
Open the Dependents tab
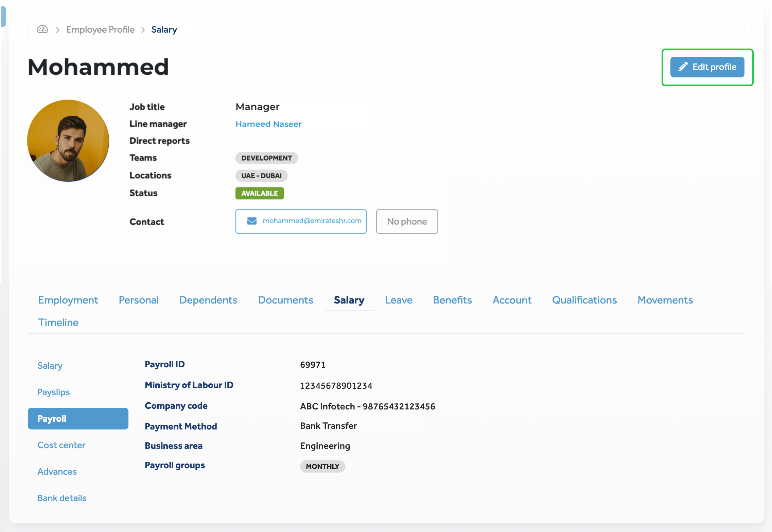tap(208, 300)
